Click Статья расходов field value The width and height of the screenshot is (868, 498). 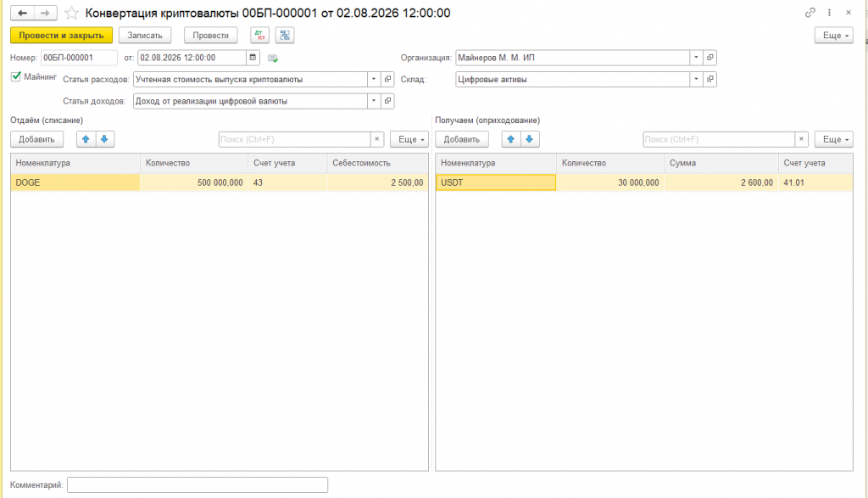tap(250, 79)
